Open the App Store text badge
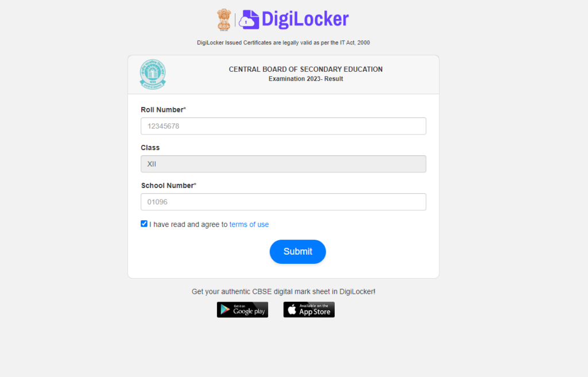 [x=315, y=310]
